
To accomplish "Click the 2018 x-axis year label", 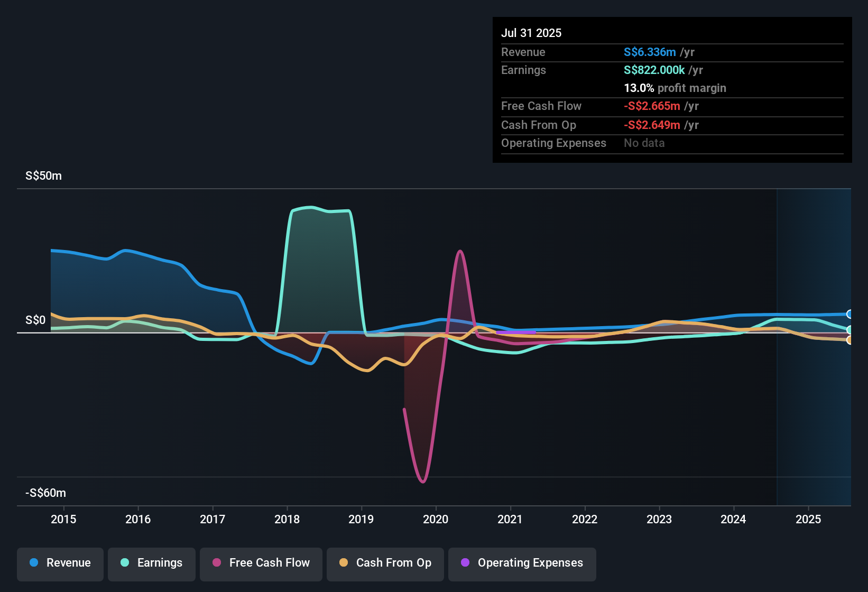I will (287, 520).
